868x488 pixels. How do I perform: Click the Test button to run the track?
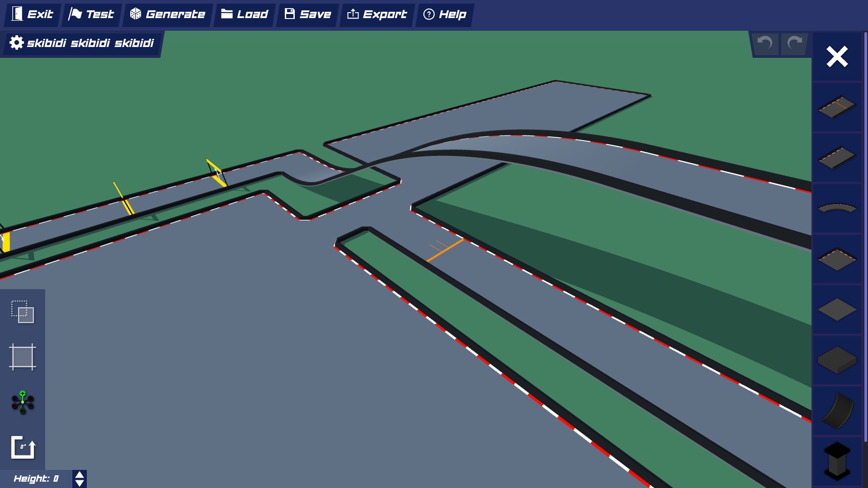tap(91, 14)
